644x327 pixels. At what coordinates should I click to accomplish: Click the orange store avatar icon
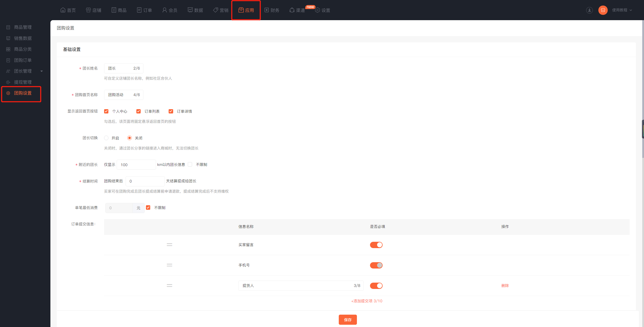click(x=603, y=10)
